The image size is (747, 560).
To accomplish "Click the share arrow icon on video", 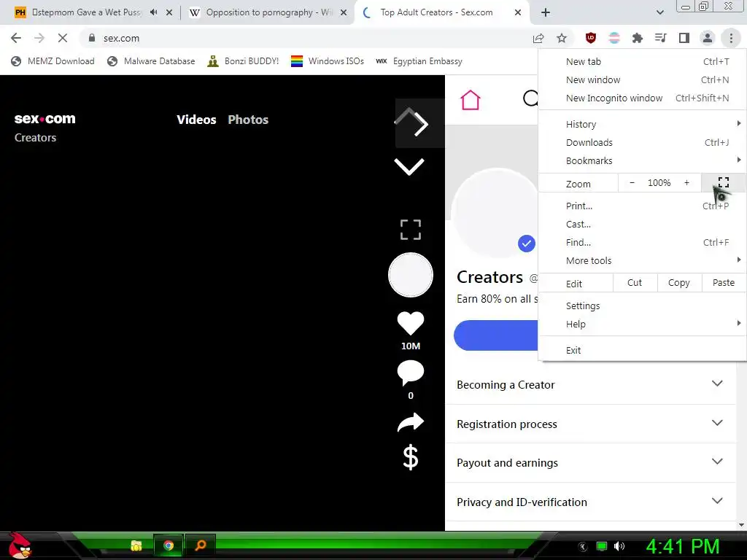I will (411, 422).
